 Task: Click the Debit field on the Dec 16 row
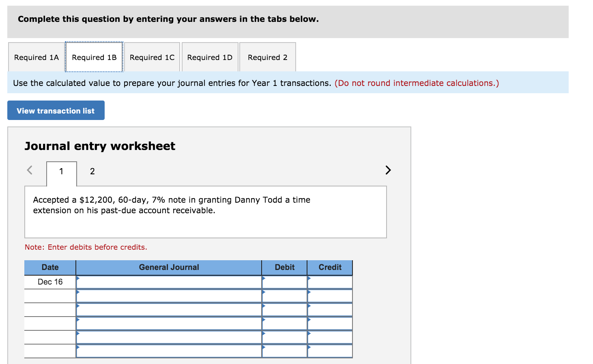point(285,282)
